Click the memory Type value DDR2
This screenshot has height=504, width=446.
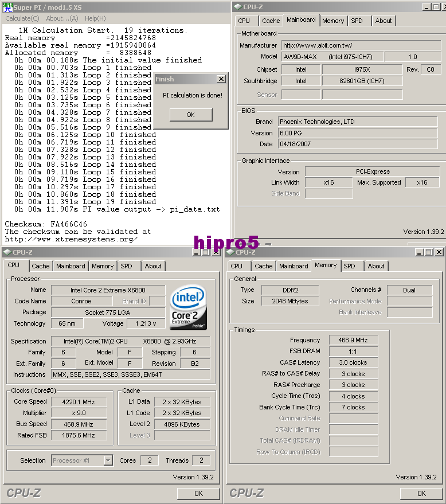pos(291,290)
